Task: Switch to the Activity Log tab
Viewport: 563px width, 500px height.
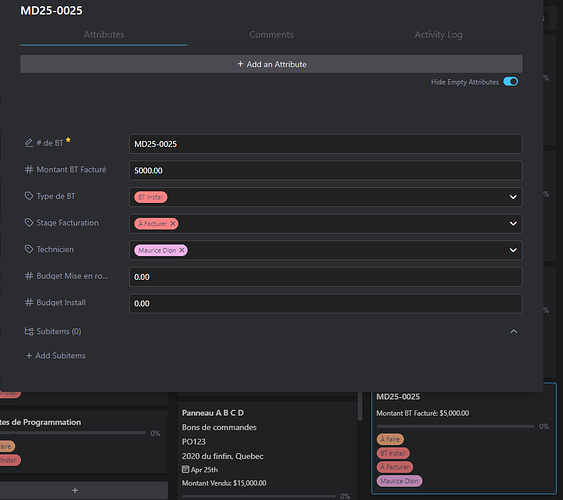Action: click(x=438, y=35)
